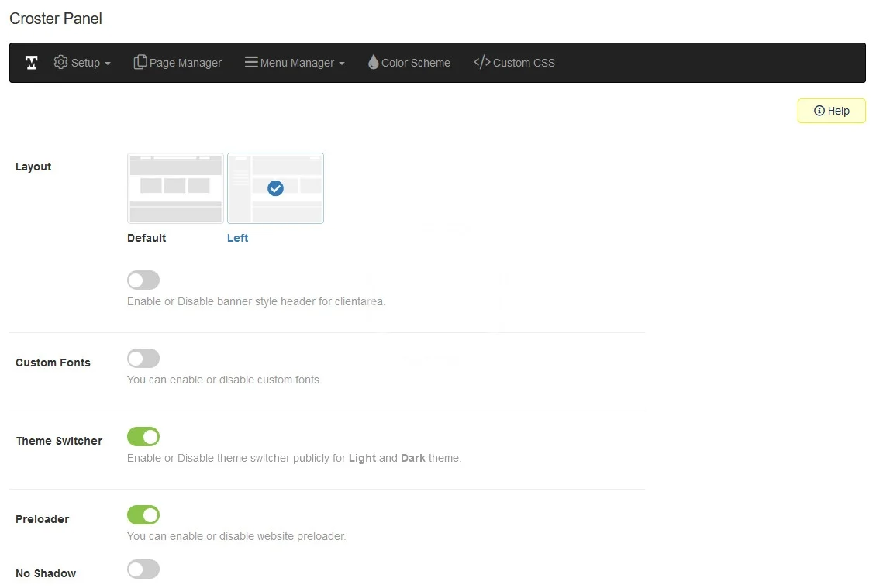The height and width of the screenshot is (588, 876).
Task: Click the Page Manager copy icon
Action: point(140,62)
